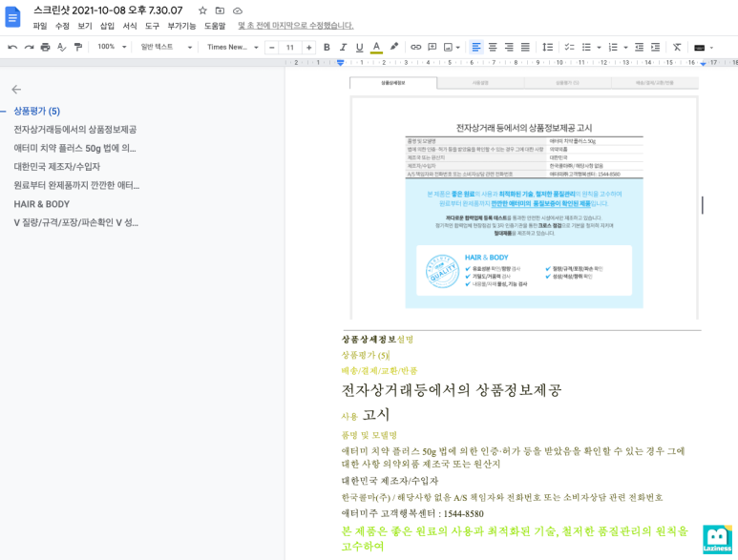Open line and paragraph spacing
The image size is (738, 560).
click(547, 47)
